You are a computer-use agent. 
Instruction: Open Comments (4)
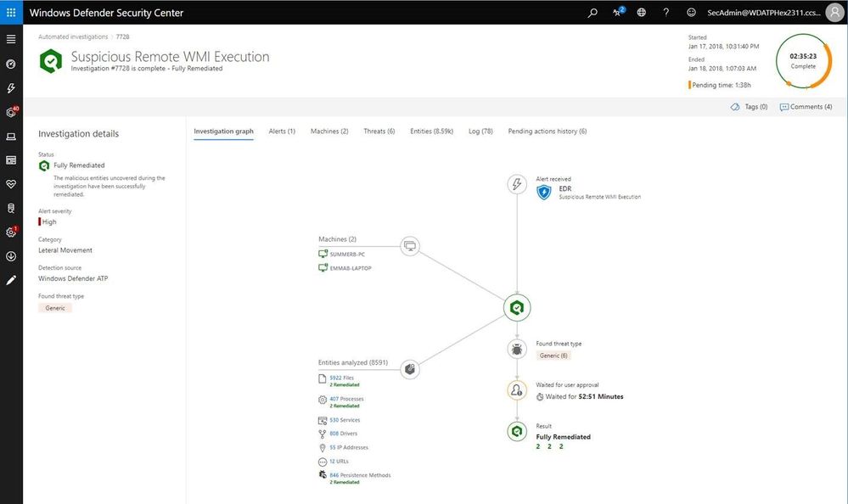[x=806, y=107]
